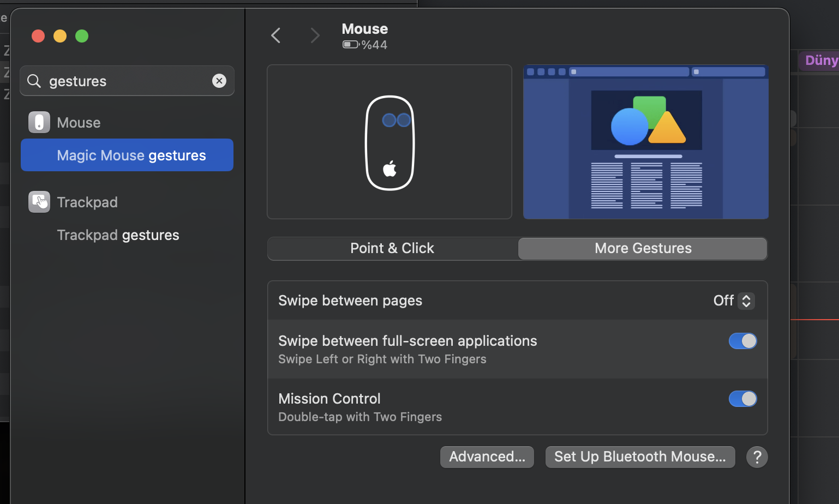Click the search magnifier icon
This screenshot has width=839, height=504.
point(34,81)
